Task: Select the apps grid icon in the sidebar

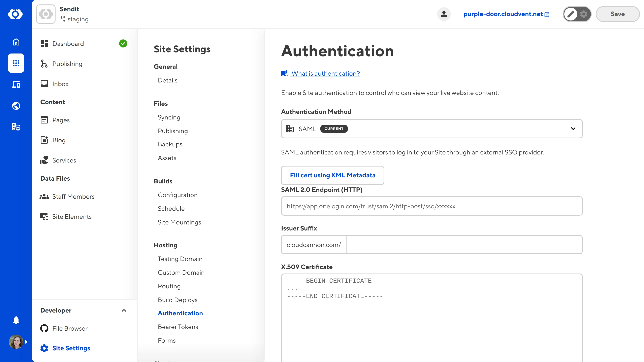Action: pyautogui.click(x=16, y=63)
